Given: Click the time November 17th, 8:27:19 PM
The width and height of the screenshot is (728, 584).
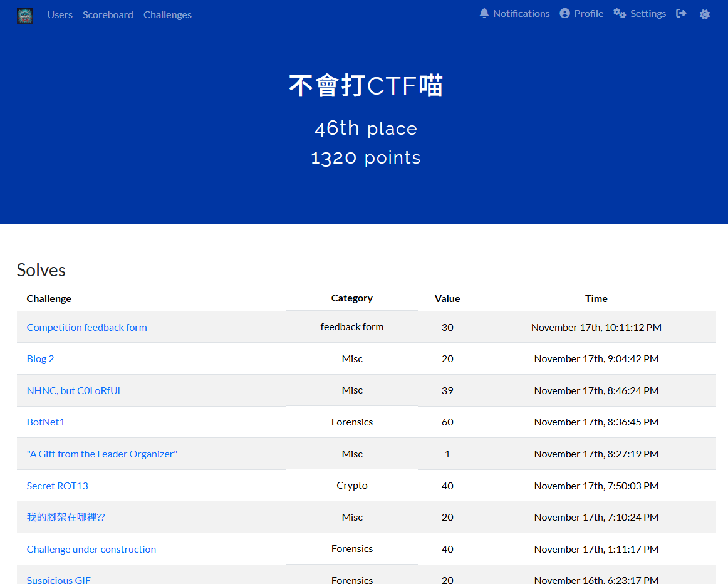Looking at the screenshot, I should point(596,454).
